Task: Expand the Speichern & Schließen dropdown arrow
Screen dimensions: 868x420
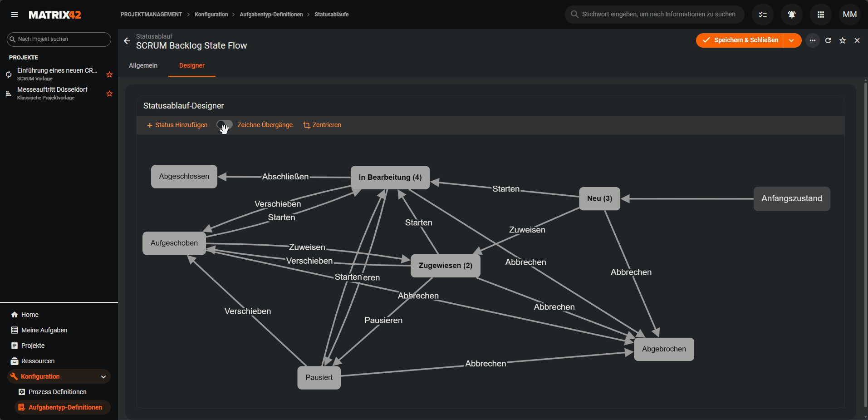Action: (792, 40)
